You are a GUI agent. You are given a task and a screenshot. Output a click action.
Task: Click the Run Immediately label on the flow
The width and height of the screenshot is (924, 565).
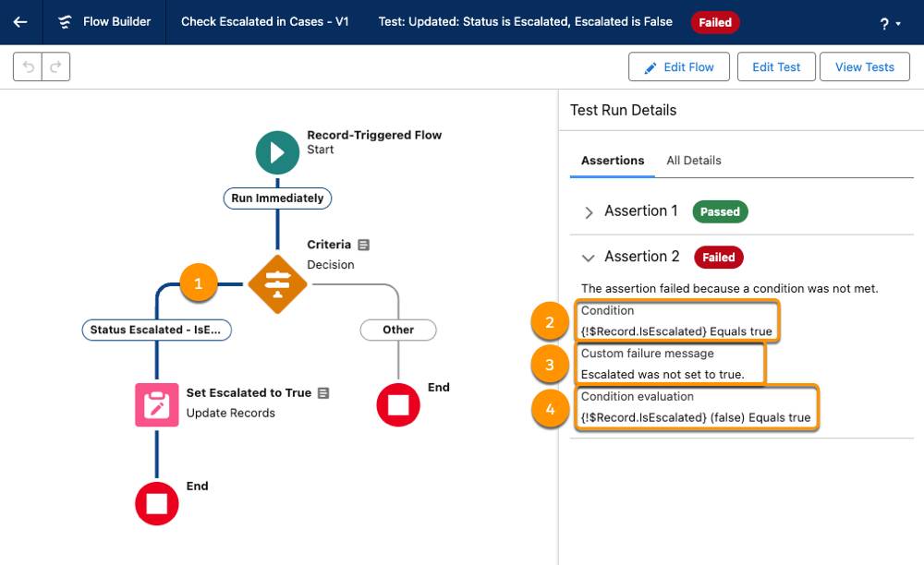point(277,198)
